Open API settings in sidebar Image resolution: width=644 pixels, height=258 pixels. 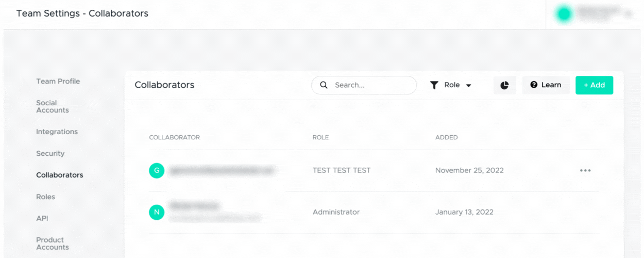tap(42, 218)
